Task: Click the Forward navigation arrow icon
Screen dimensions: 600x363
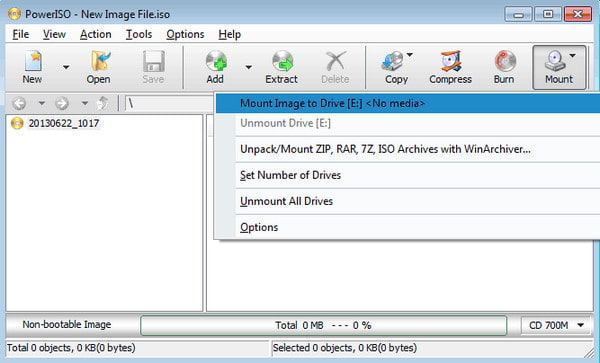Action: tap(62, 103)
